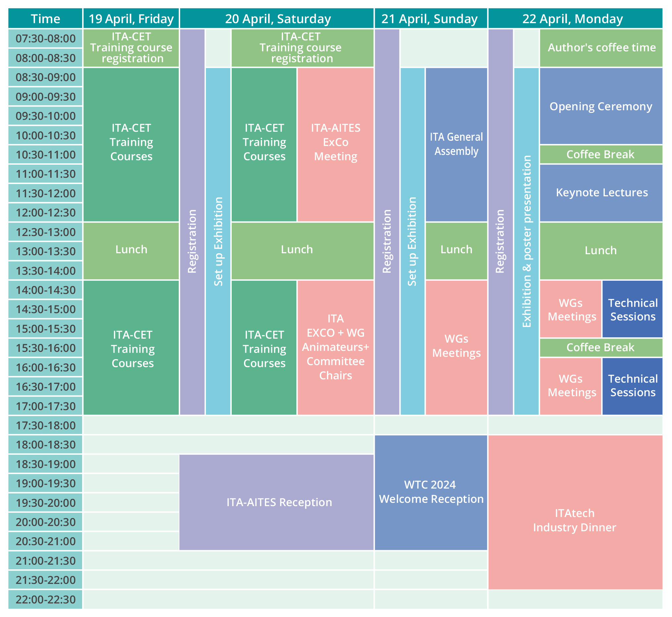Click the 15:30-16:00 time slot
672x617 pixels.
[x=45, y=348]
